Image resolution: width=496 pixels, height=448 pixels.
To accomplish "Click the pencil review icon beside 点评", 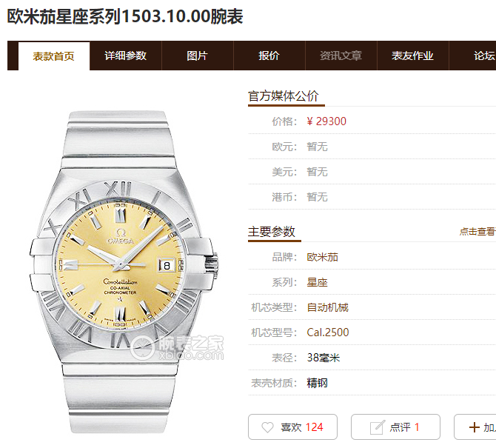I will pos(378,427).
